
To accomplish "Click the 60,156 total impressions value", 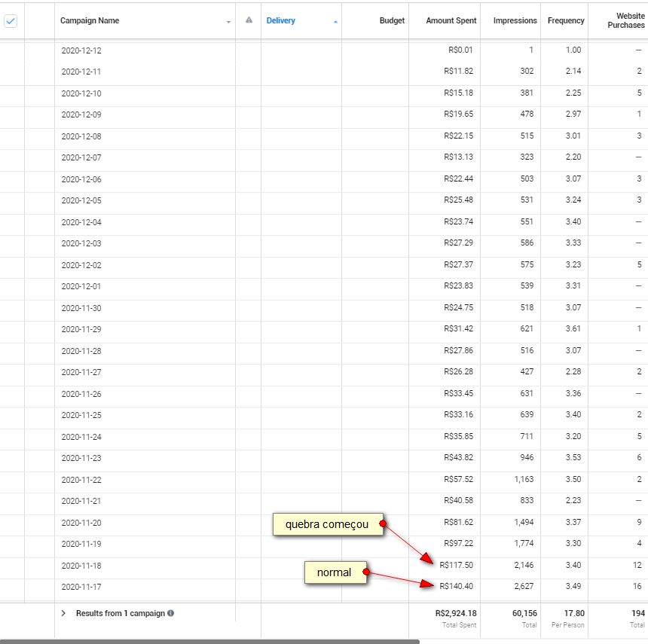I will 524,613.
